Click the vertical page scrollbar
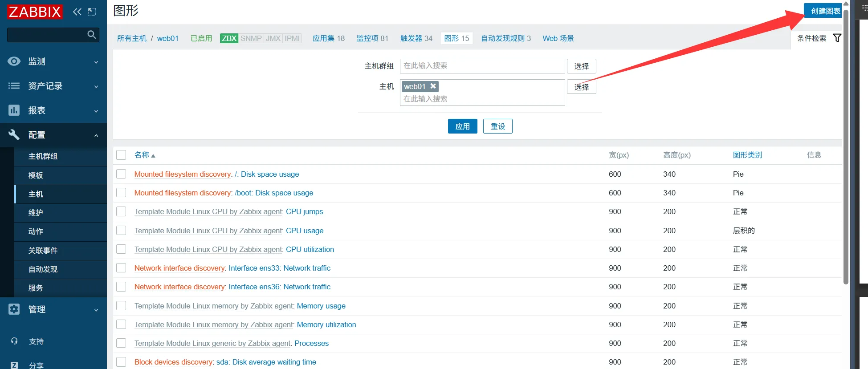 846,147
